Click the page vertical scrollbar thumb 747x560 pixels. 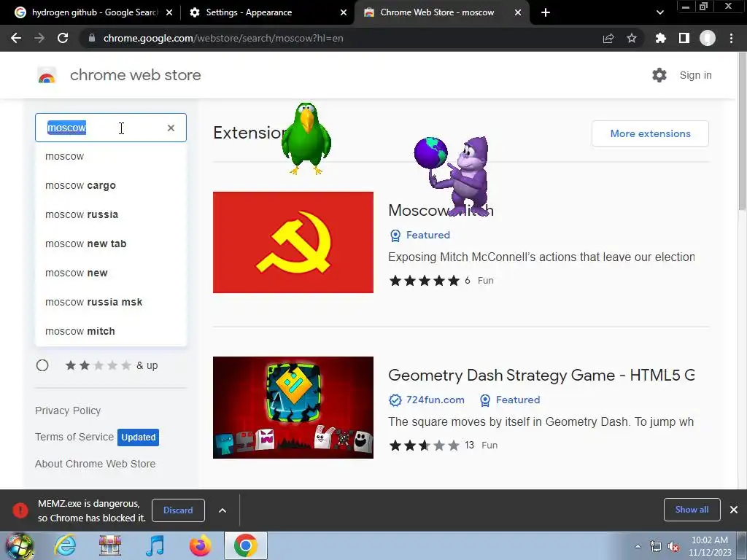[742, 131]
